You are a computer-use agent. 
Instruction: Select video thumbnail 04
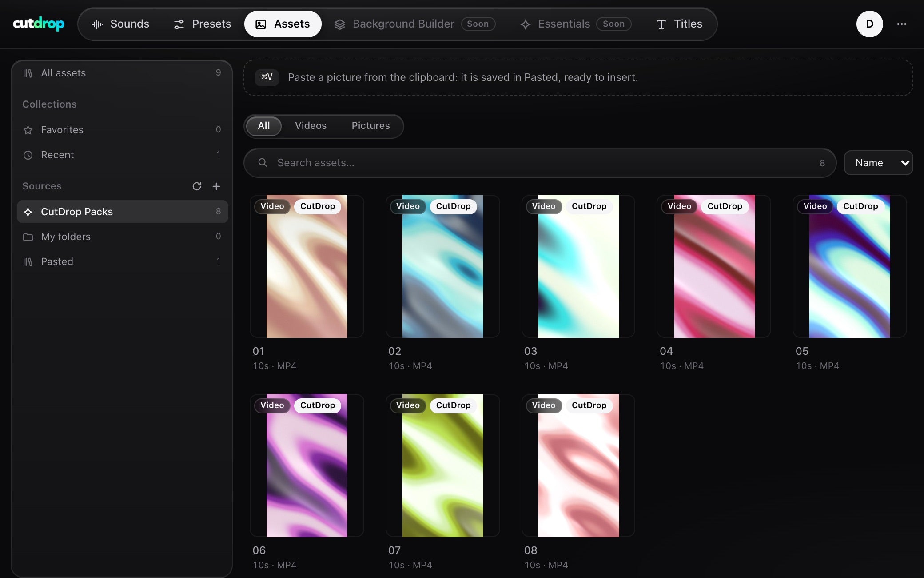714,266
